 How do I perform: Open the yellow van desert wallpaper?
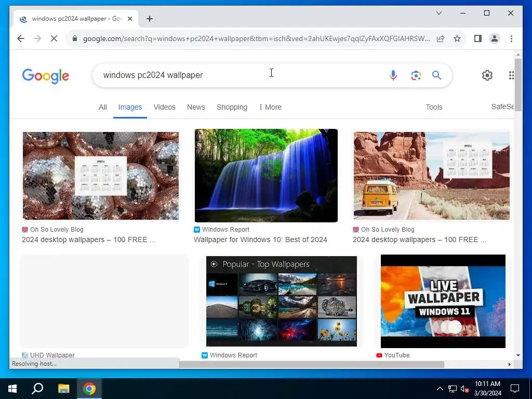pos(432,176)
